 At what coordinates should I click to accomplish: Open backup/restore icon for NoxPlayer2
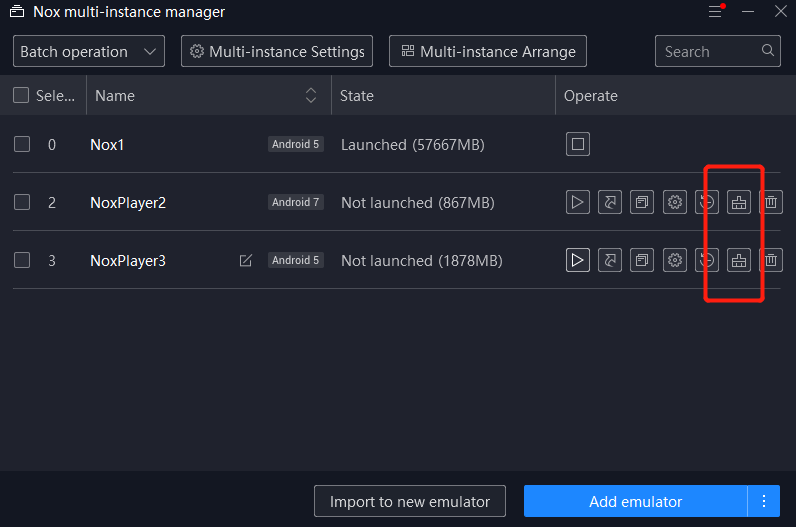pos(707,202)
